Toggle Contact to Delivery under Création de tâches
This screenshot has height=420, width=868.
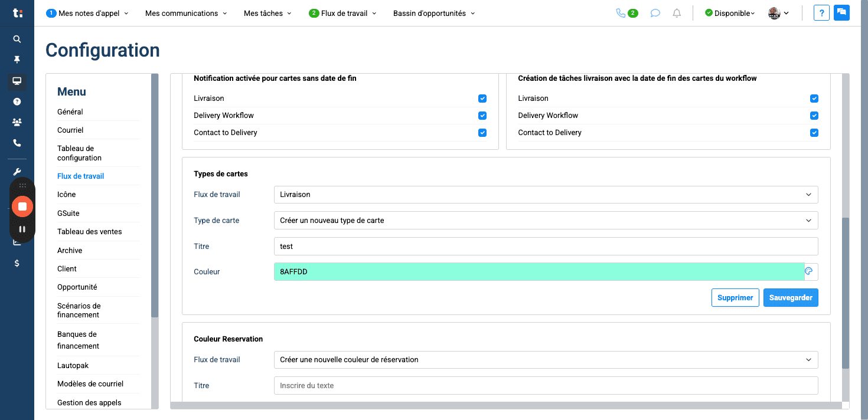(814, 133)
